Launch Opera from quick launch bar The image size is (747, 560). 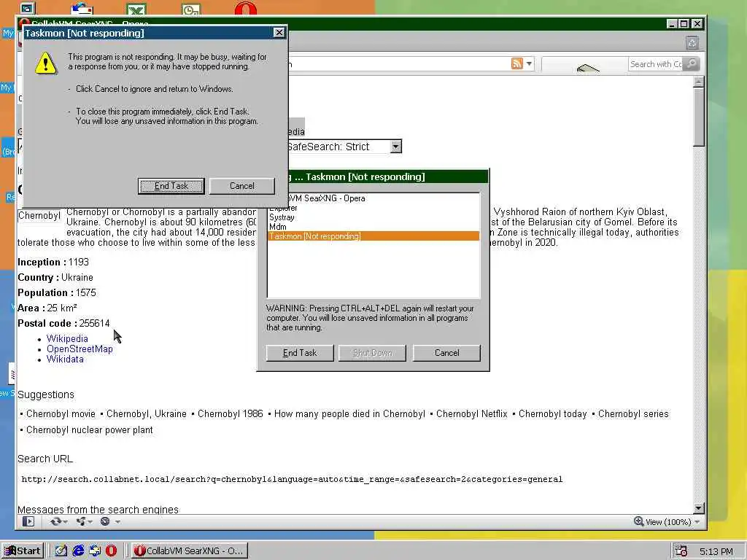111,551
